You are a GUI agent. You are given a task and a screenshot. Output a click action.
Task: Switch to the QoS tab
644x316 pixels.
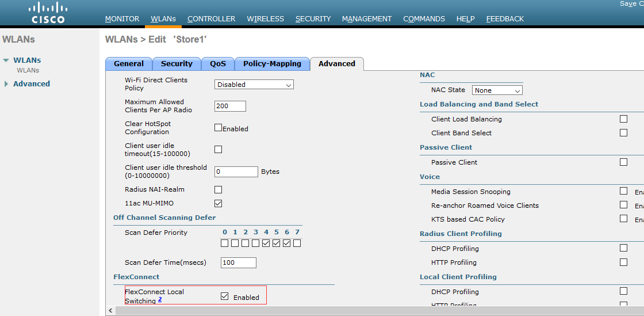(218, 64)
